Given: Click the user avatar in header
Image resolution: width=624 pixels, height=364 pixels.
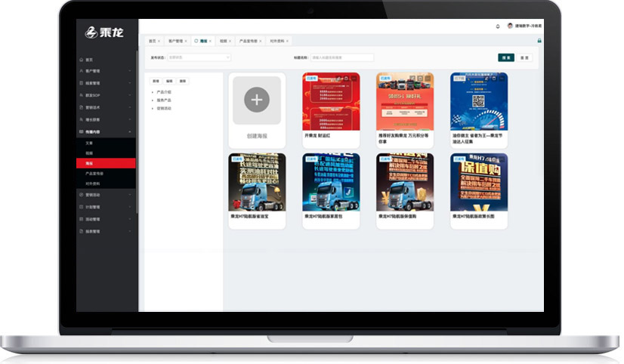Looking at the screenshot, I should point(510,26).
